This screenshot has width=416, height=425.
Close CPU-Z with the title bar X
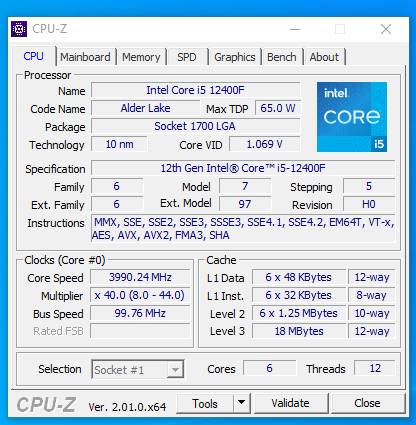(386, 29)
